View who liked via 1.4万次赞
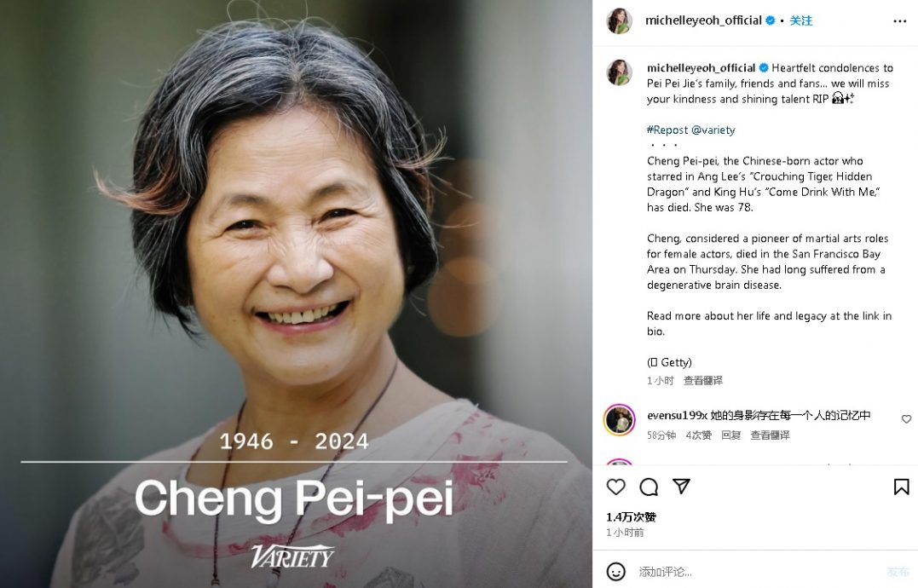 tap(631, 517)
